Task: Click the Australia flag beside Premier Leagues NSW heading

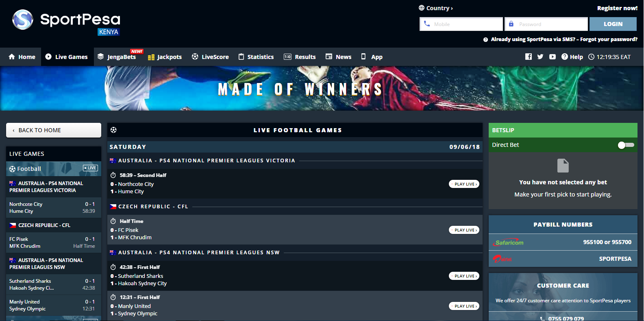Action: pyautogui.click(x=113, y=253)
